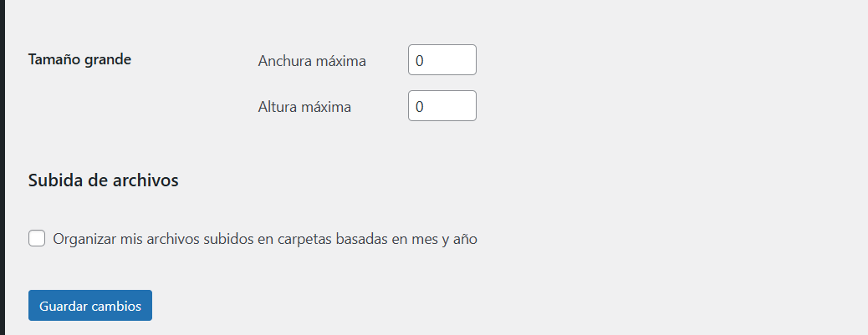Click the 'Subida de archivos' section heading
This screenshot has width=868, height=335.
(104, 180)
